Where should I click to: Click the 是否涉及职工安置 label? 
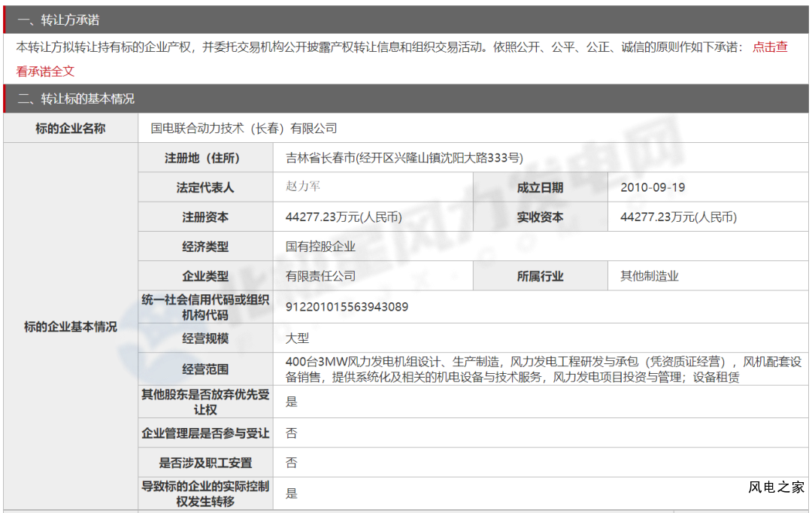(x=205, y=463)
